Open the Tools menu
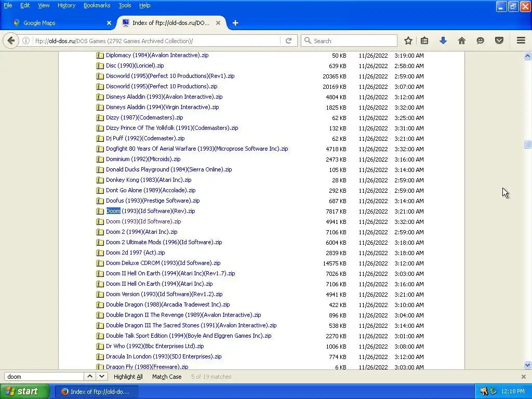532x399 pixels. click(125, 5)
